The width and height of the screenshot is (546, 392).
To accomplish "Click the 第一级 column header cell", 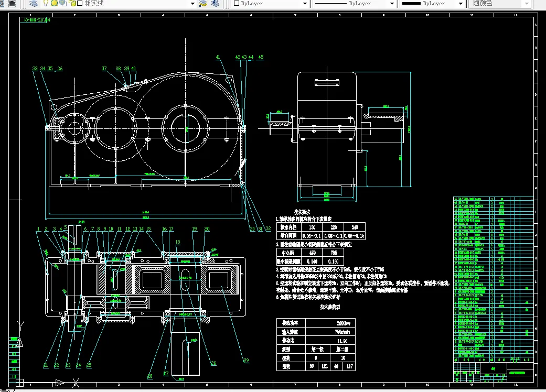I will coord(317,349).
